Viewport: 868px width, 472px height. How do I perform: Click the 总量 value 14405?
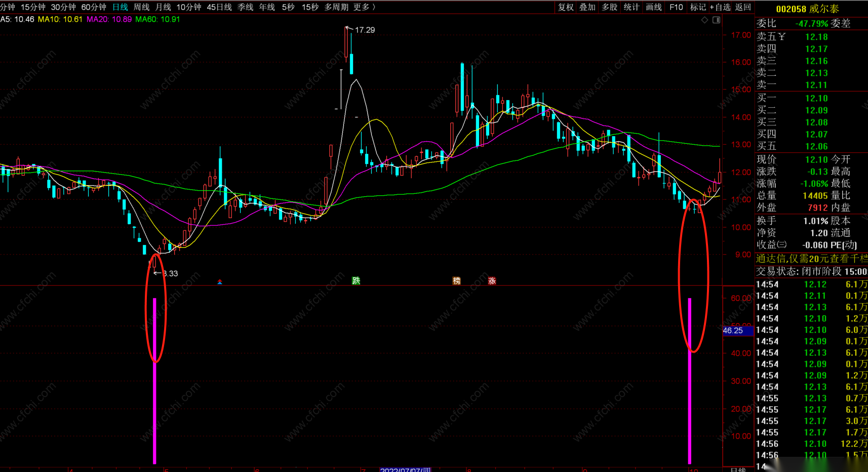pyautogui.click(x=815, y=196)
